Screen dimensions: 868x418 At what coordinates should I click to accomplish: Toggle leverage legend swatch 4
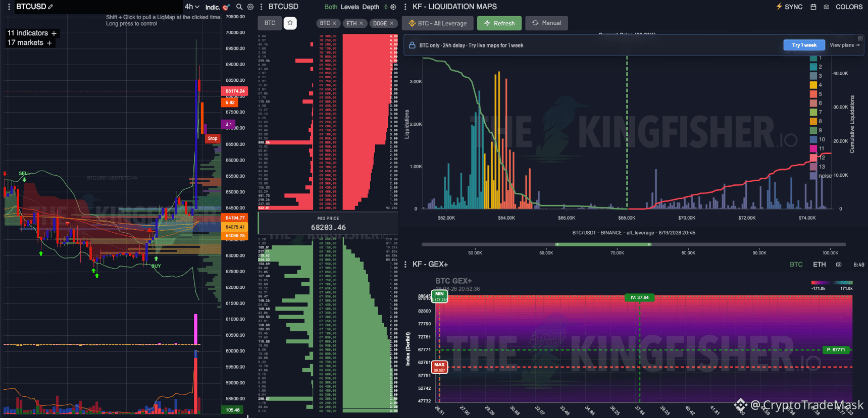(813, 85)
